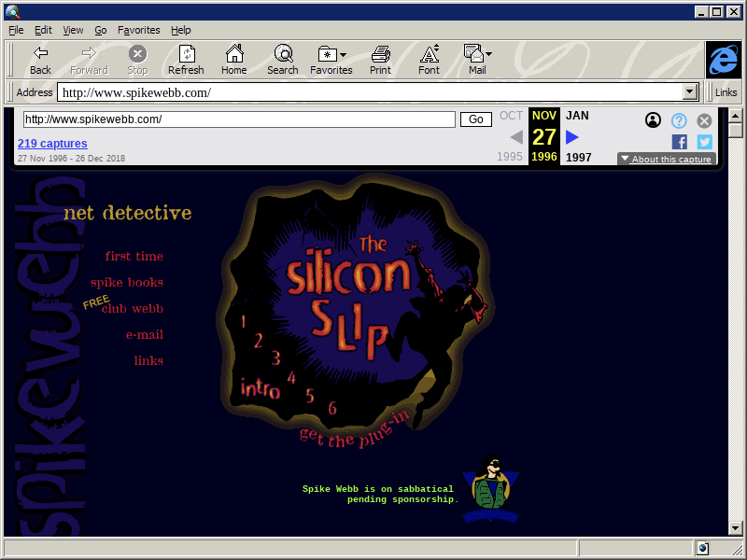Open the 219 captures link
This screenshot has height=560, width=747.
(52, 144)
